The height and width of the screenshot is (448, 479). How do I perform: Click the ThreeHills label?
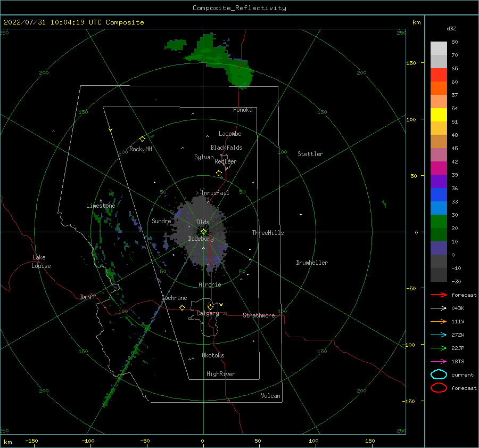pos(268,233)
